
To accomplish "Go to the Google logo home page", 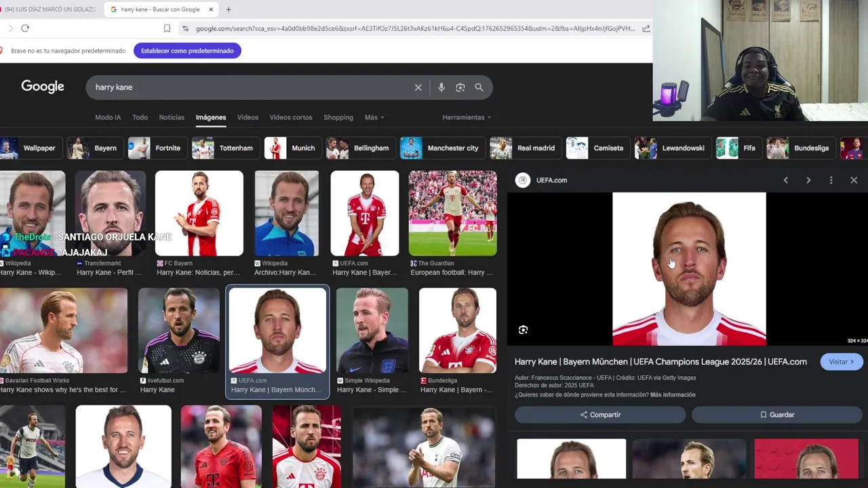I will click(43, 87).
